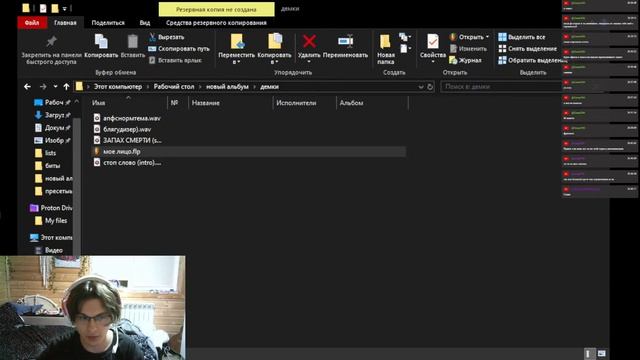The image size is (640, 360).
Task: Open Средства резервного копирования tab
Action: pos(216,23)
